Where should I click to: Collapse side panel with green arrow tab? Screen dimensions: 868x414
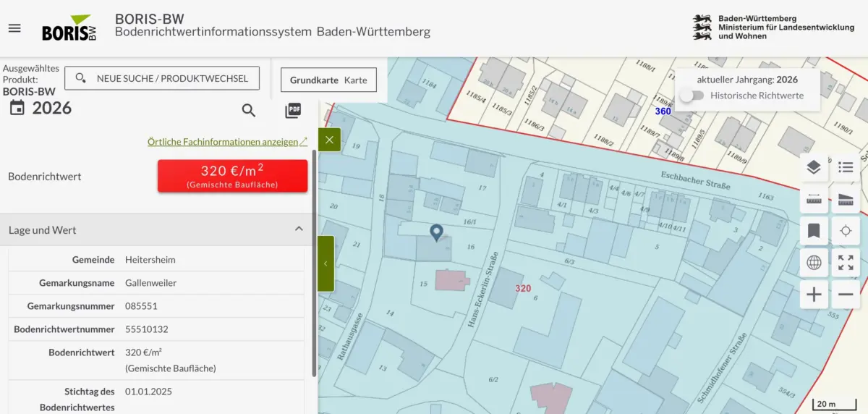coord(325,263)
